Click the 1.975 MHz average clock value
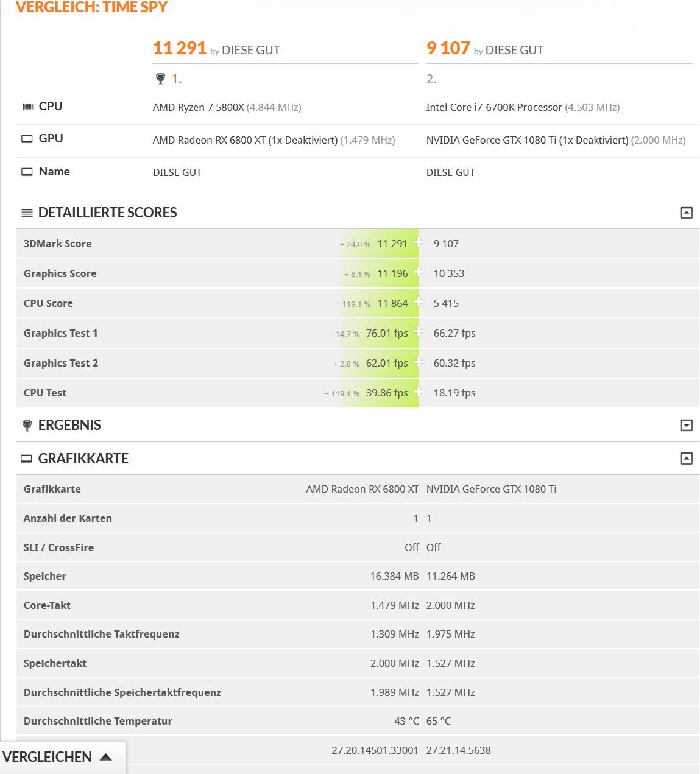The width and height of the screenshot is (700, 774). click(451, 634)
